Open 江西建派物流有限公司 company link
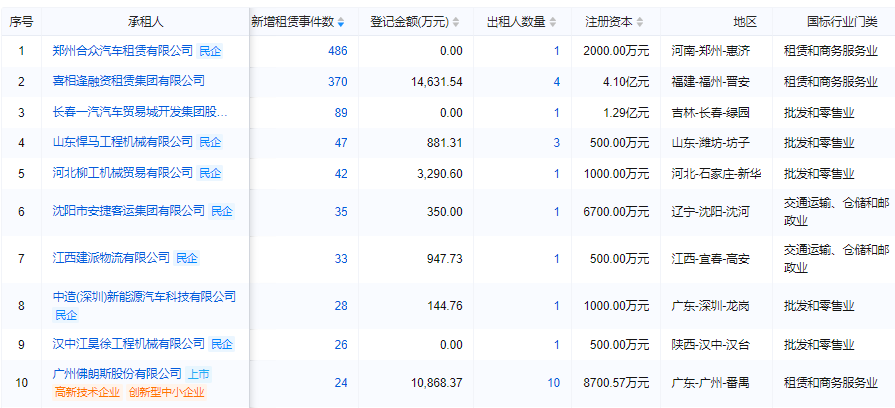Viewport: 895px width, 408px height. coord(111,258)
